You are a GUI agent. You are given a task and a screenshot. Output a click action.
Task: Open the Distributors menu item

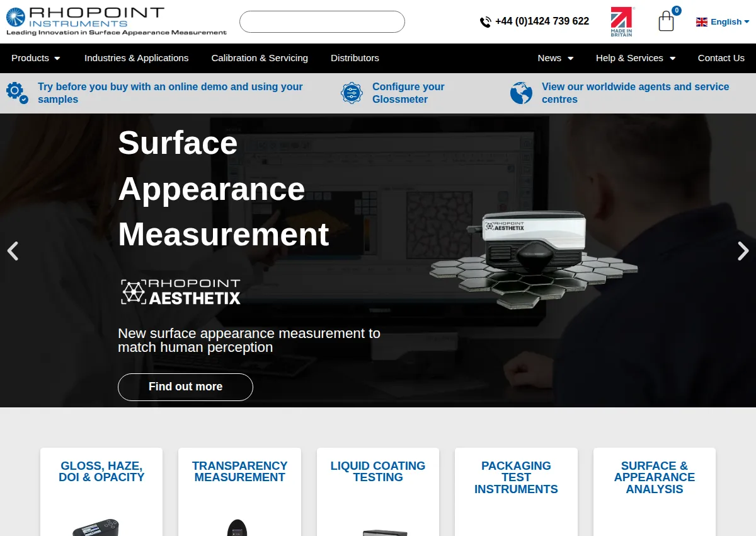[x=355, y=58]
